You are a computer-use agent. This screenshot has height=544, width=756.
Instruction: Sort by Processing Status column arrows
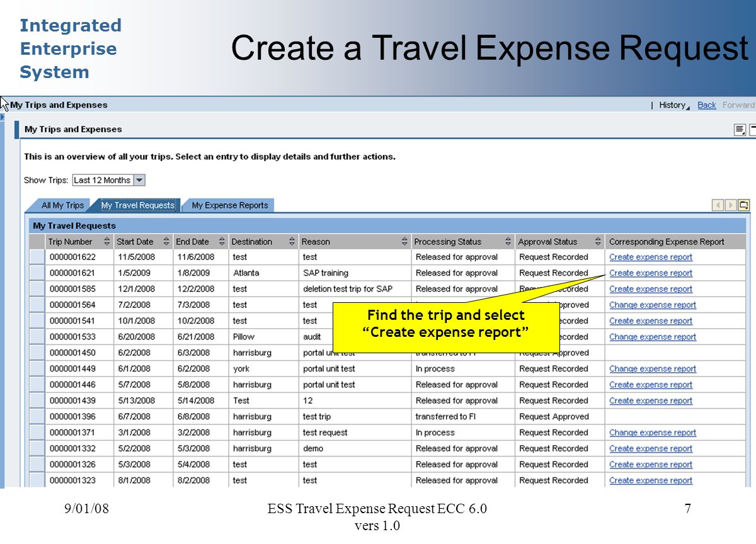click(x=508, y=242)
